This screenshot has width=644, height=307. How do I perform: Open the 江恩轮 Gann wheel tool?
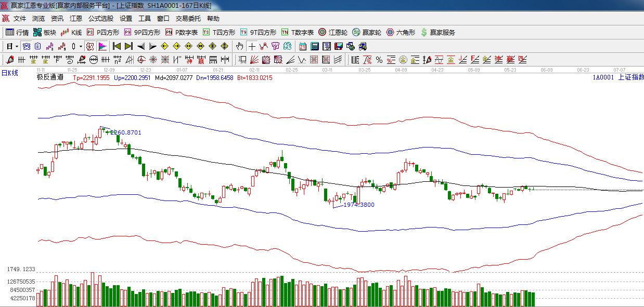tap(333, 32)
